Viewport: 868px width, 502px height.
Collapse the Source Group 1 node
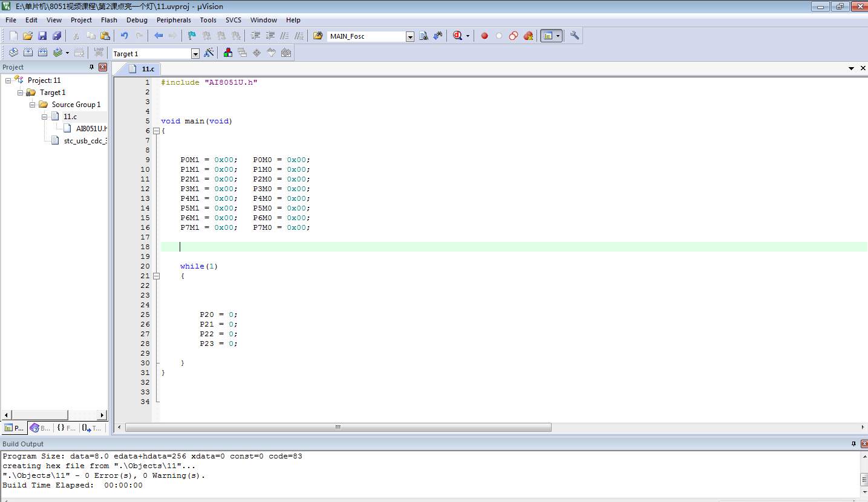[x=33, y=104]
